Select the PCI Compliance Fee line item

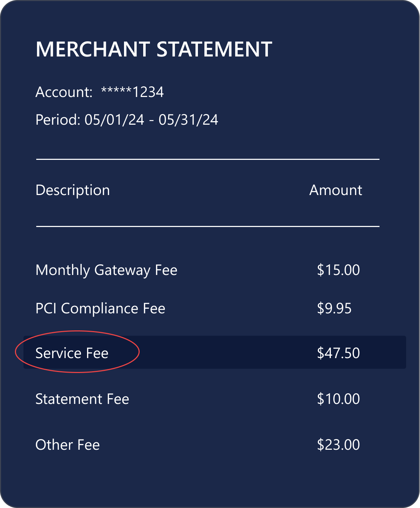[x=100, y=308]
